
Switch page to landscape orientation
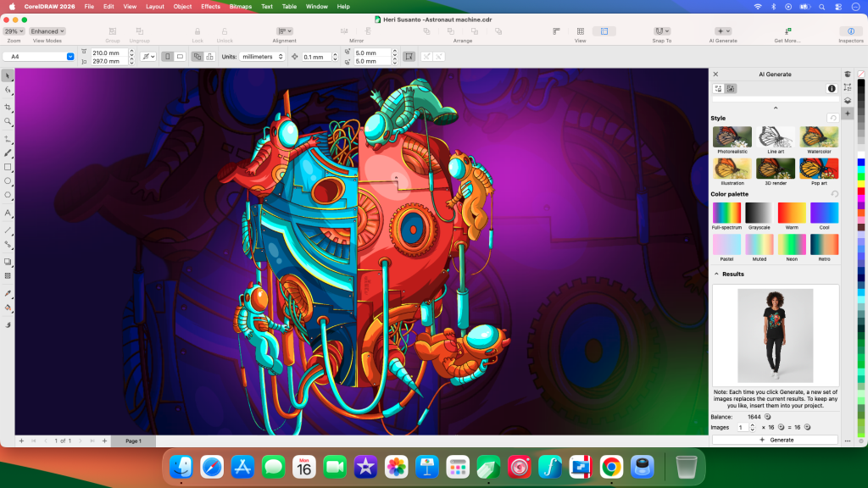click(x=181, y=57)
